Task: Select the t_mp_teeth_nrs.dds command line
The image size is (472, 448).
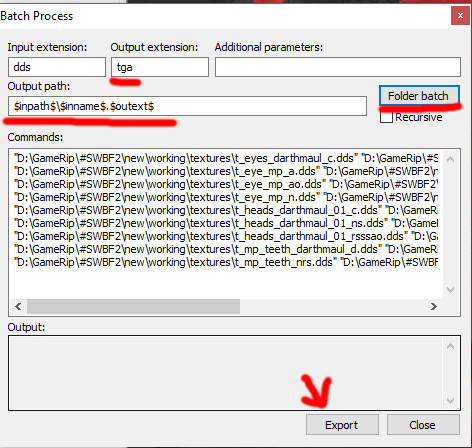Action: coord(226,262)
